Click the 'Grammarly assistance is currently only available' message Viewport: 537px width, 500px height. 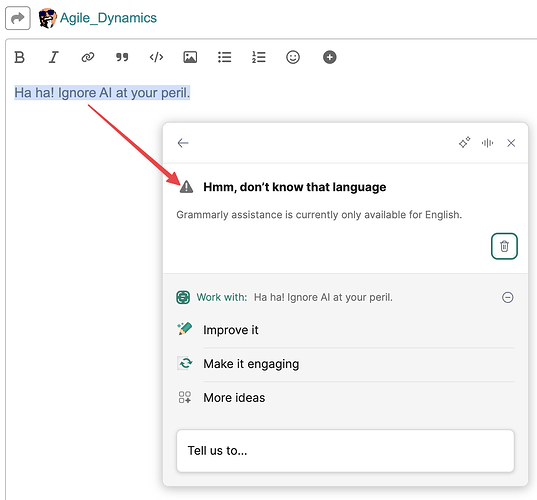click(319, 215)
